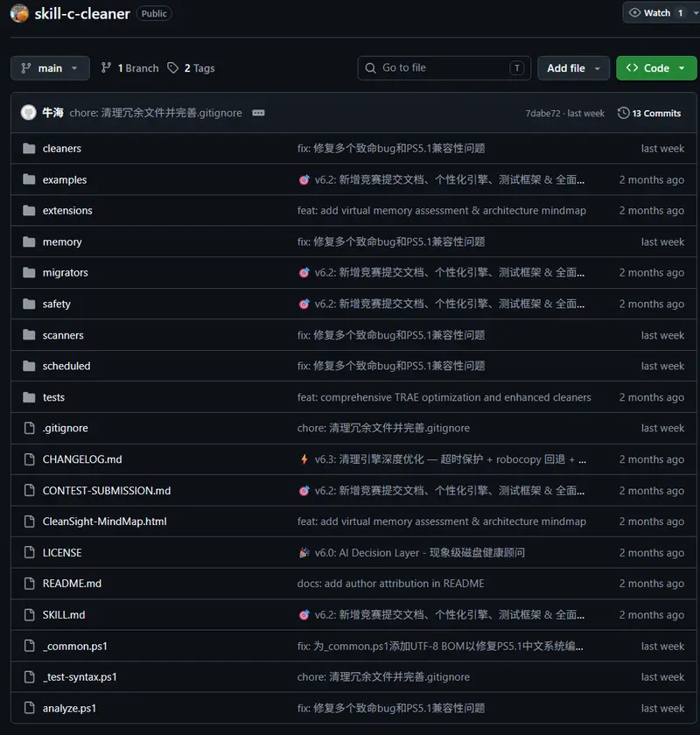Click the tests folder icon
700x735 pixels.
click(29, 397)
